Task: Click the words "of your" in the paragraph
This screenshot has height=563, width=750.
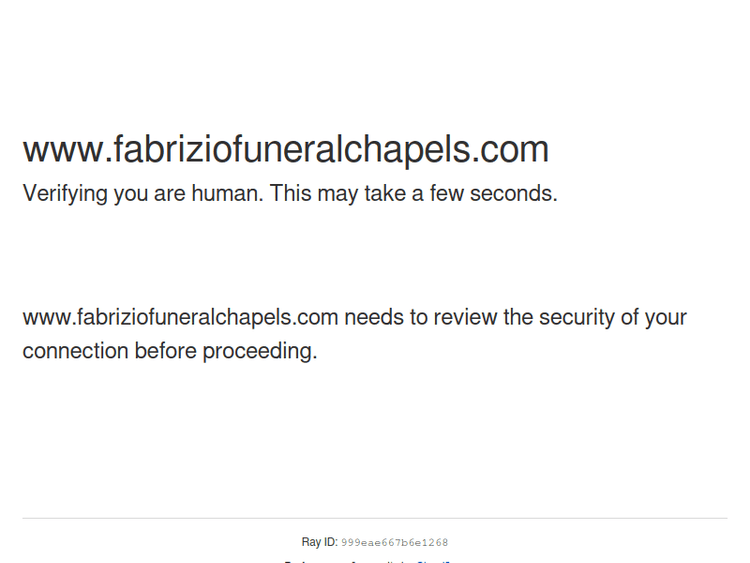Action: tap(653, 318)
